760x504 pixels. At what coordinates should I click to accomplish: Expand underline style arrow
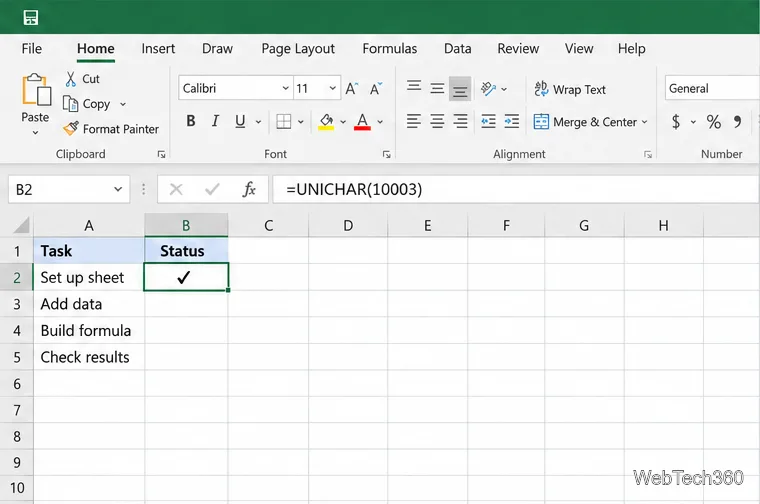point(258,122)
